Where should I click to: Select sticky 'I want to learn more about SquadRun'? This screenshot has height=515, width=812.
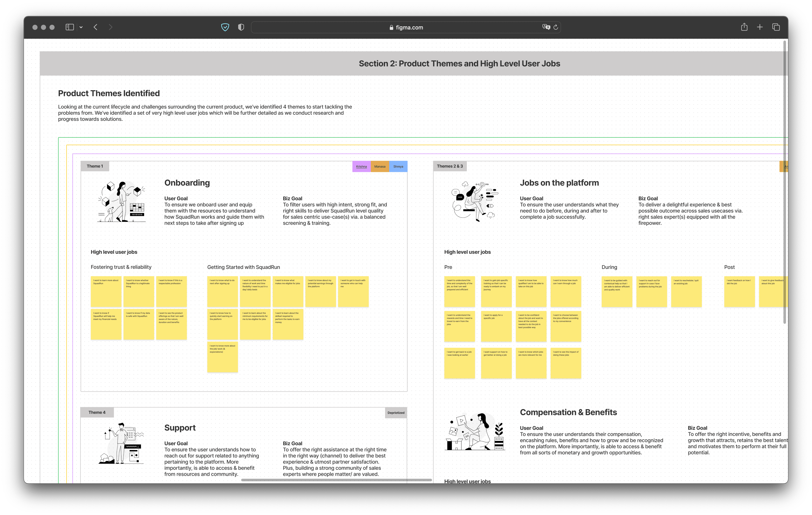point(106,292)
